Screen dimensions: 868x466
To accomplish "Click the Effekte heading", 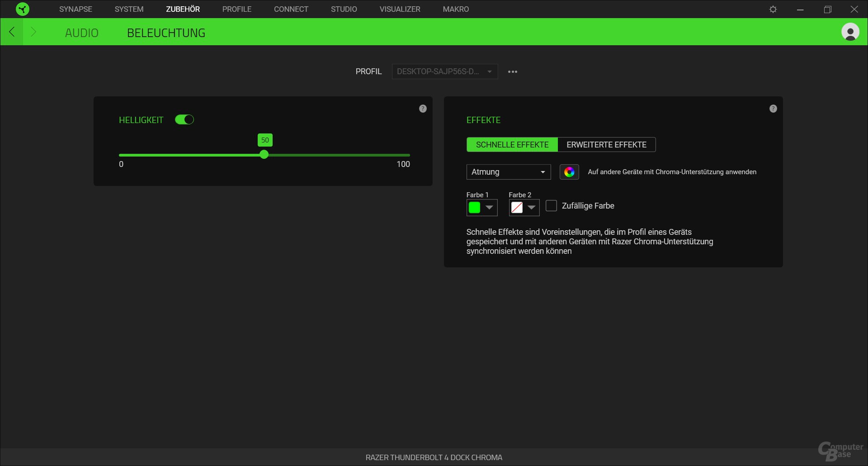I will click(483, 120).
